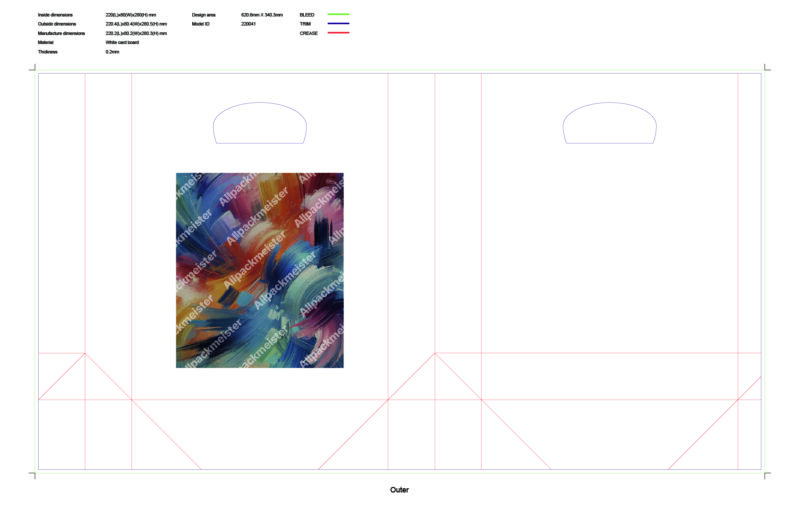Screen dimensions: 800x508
Task: Click the "Inside dimensions" label
Action: coord(55,15)
